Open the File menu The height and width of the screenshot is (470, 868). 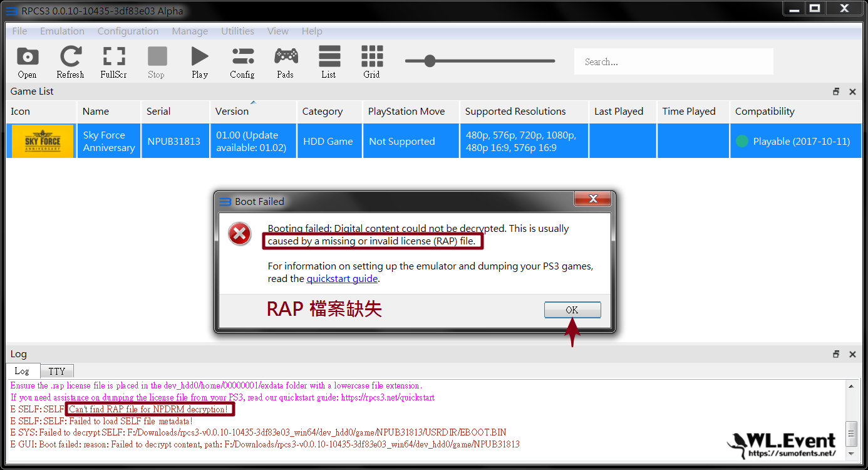click(x=19, y=31)
